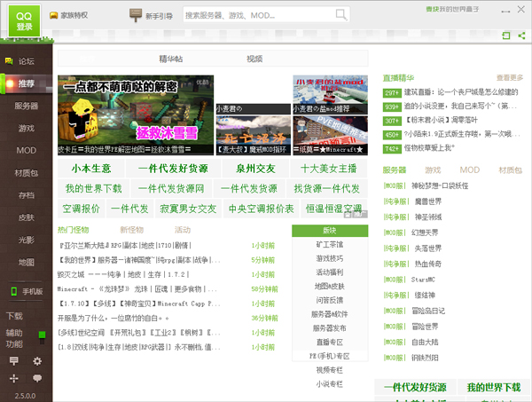Open the 我的世界下载 link
532x402 pixels.
(x=93, y=189)
